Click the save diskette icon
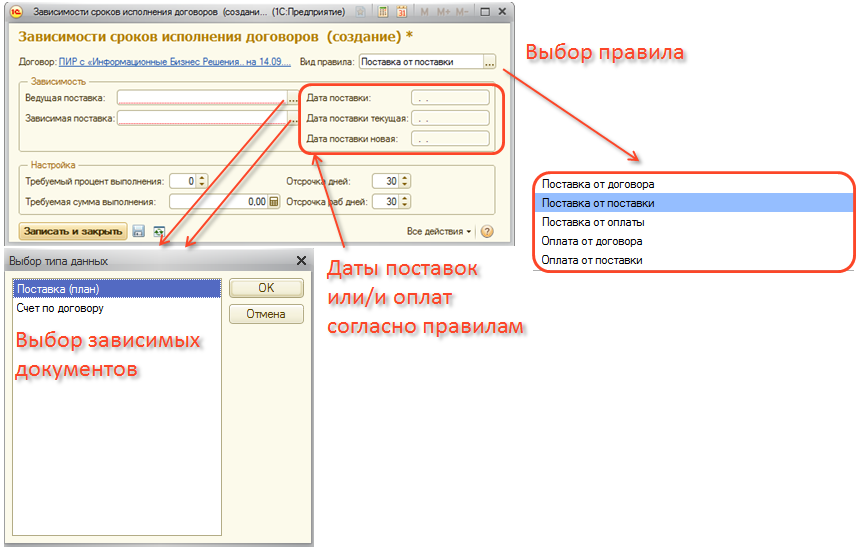This screenshot has height=549, width=858. tap(139, 231)
